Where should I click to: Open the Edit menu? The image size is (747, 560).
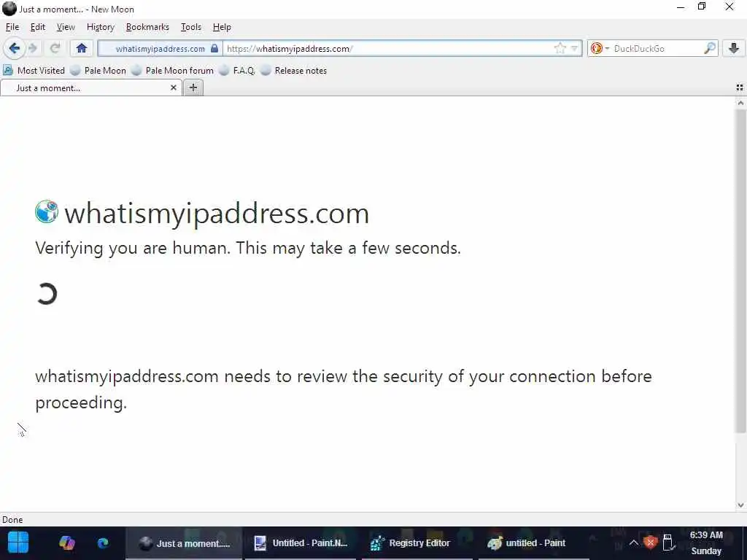pos(38,27)
